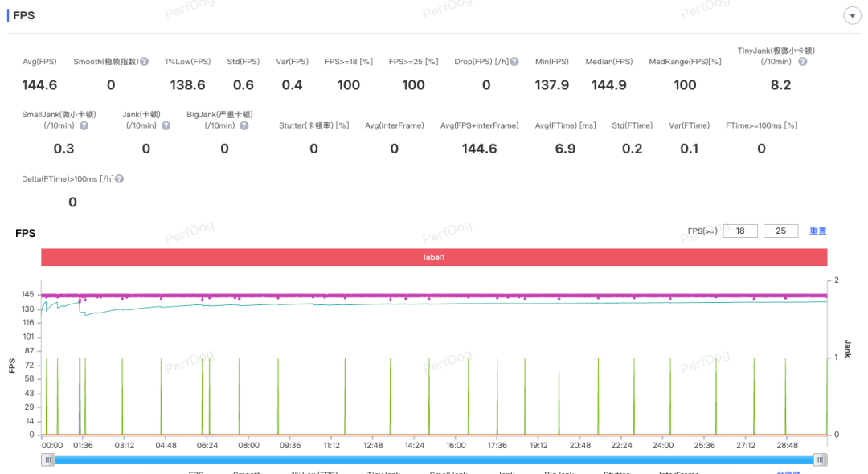Click the blue time range scrollbar track
The width and height of the screenshot is (868, 474).
coord(434,460)
